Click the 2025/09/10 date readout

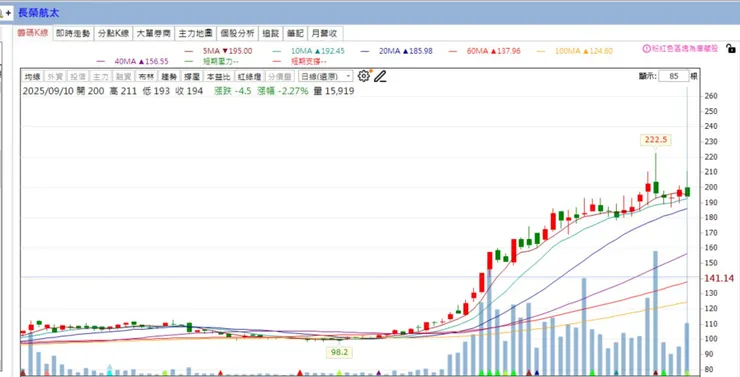pos(48,91)
